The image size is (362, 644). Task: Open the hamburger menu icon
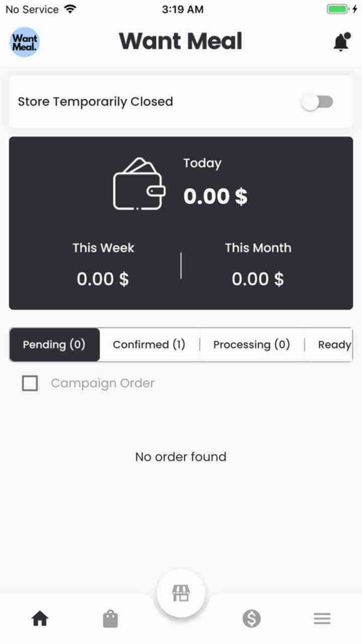pos(322,618)
